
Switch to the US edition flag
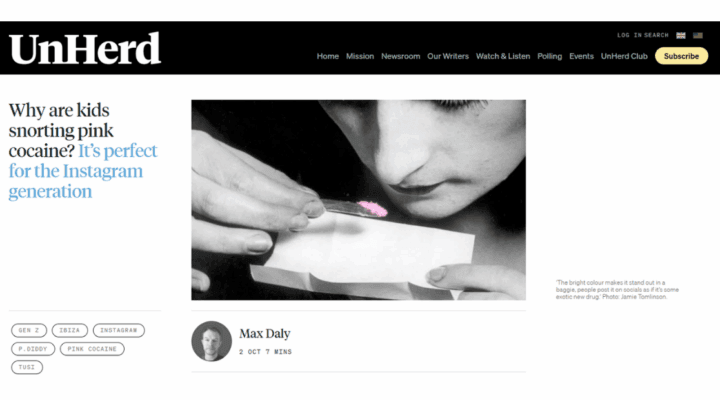pyautogui.click(x=698, y=35)
